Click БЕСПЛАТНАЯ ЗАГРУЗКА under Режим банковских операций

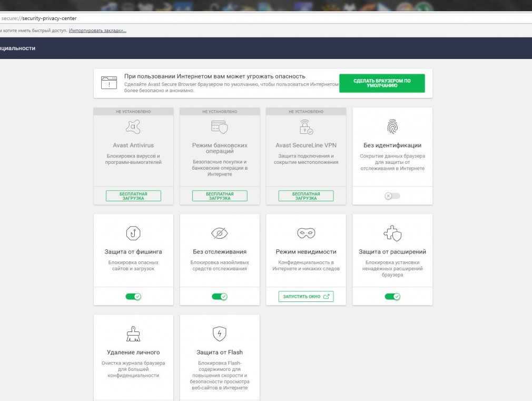(x=220, y=196)
